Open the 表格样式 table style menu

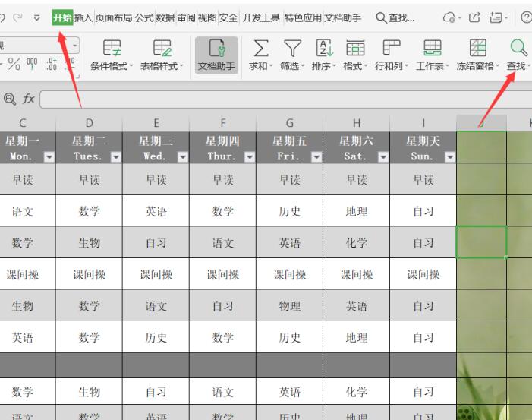[x=162, y=55]
